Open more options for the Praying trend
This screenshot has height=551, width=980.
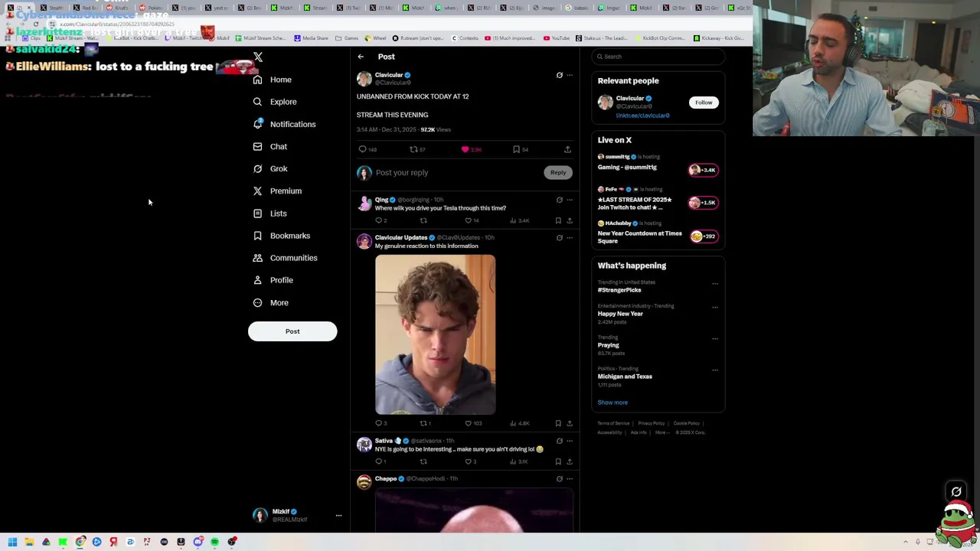(x=715, y=338)
